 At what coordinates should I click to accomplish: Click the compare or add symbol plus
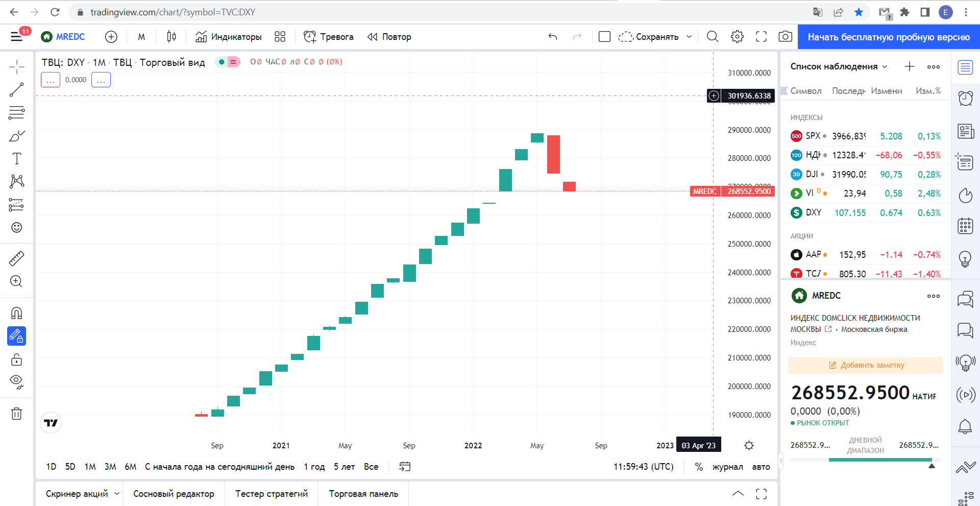pos(111,37)
